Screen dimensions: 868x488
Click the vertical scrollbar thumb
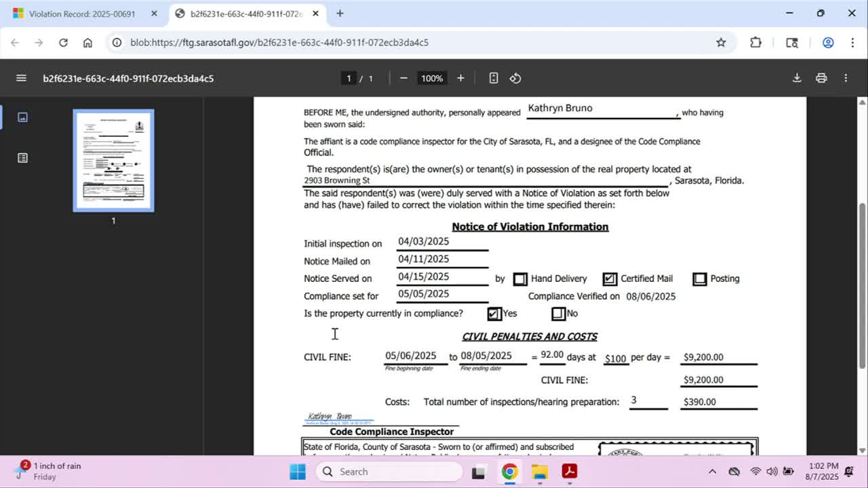coord(863,285)
